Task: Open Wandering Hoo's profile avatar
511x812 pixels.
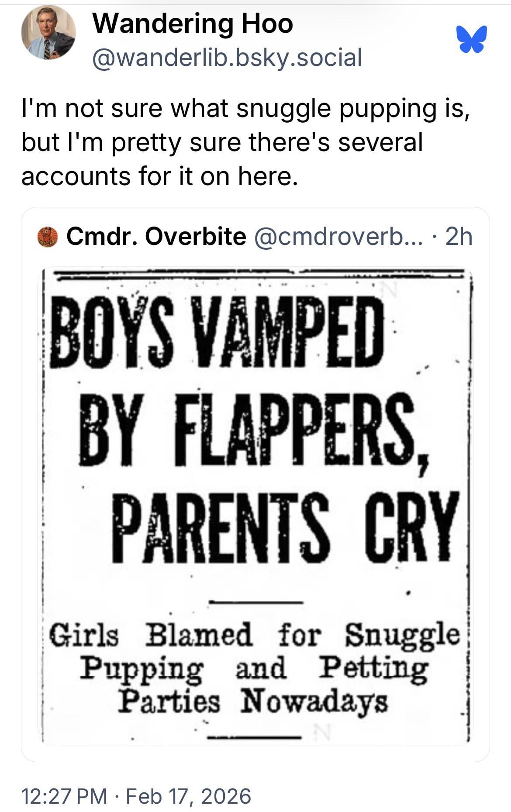Action: pos(48,33)
